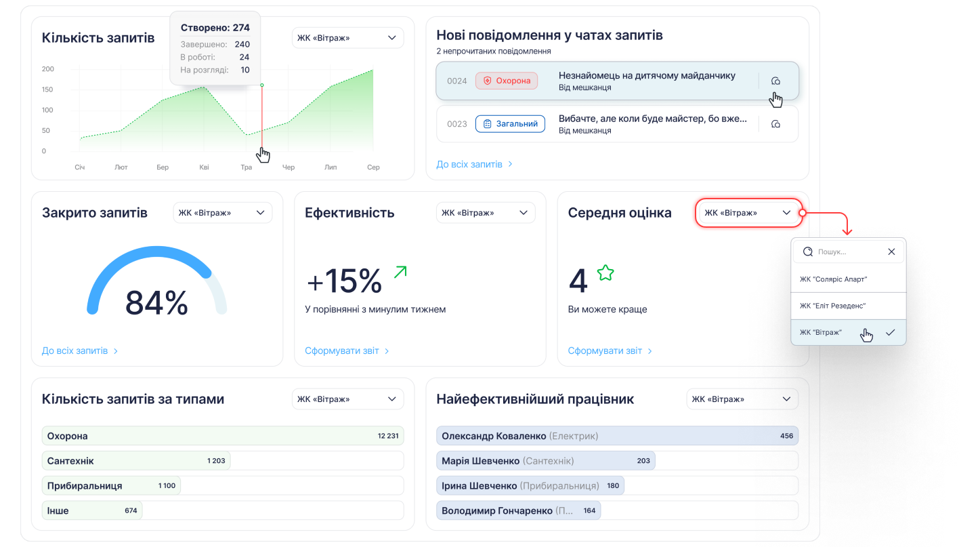Open ЖК dropdown in Закрито запитів card
The image size is (980, 547).
[x=223, y=213]
